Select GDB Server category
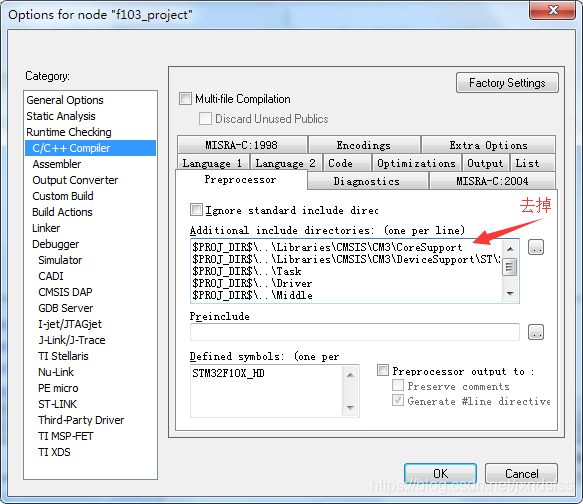 [x=65, y=308]
